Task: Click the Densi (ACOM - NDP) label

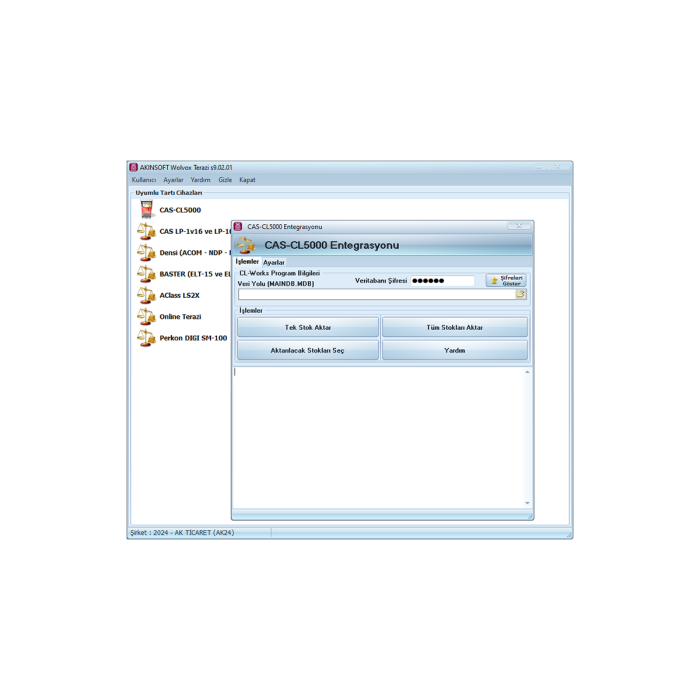Action: click(x=195, y=253)
